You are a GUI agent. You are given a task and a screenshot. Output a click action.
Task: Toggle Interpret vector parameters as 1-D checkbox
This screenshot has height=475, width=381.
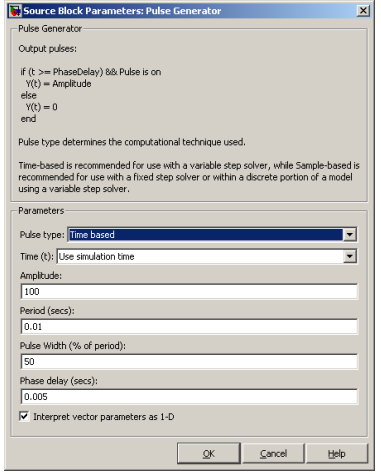pos(24,416)
